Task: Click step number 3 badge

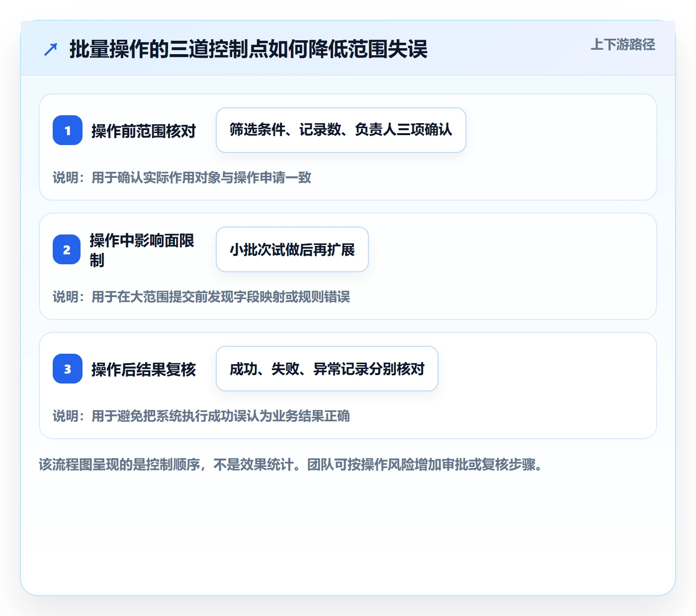Action: (x=68, y=369)
